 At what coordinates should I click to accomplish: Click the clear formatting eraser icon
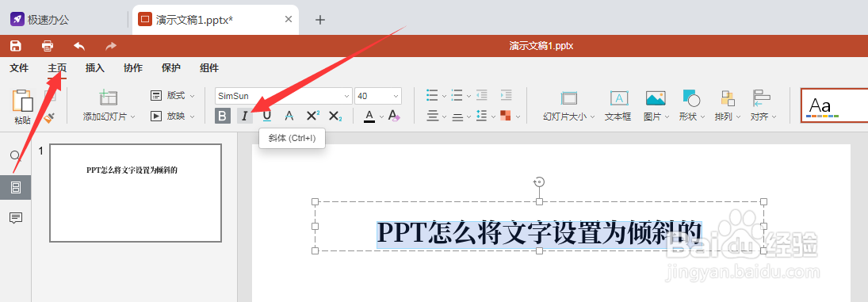click(394, 116)
